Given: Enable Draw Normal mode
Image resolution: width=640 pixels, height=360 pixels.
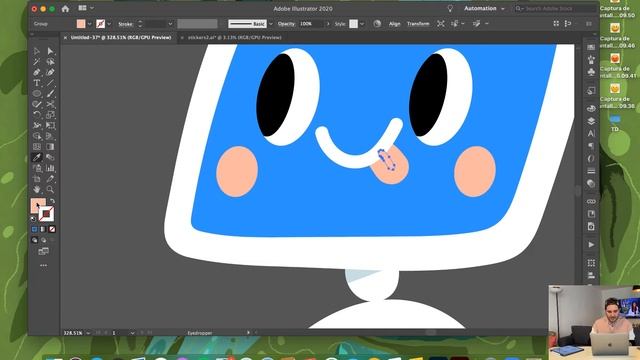Looking at the screenshot, I should 34,240.
